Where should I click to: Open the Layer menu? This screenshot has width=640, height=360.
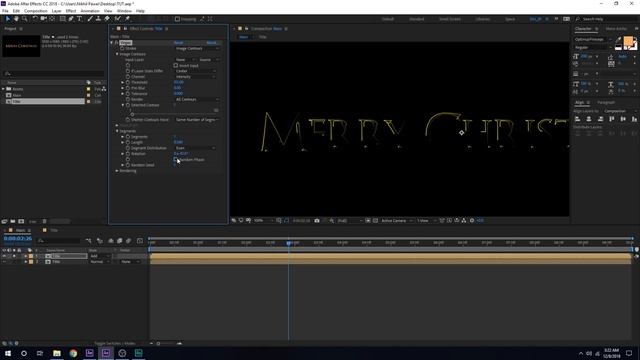click(x=57, y=11)
